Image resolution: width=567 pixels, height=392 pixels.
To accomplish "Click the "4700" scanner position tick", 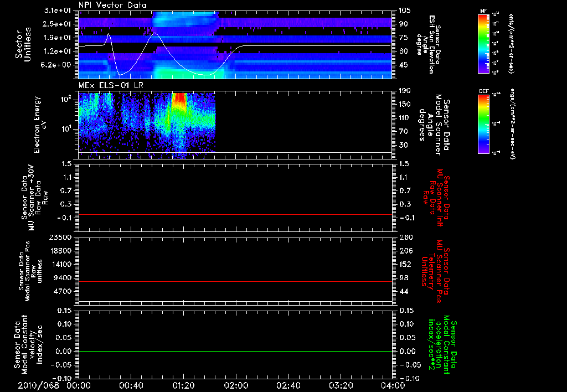I will [x=63, y=291].
